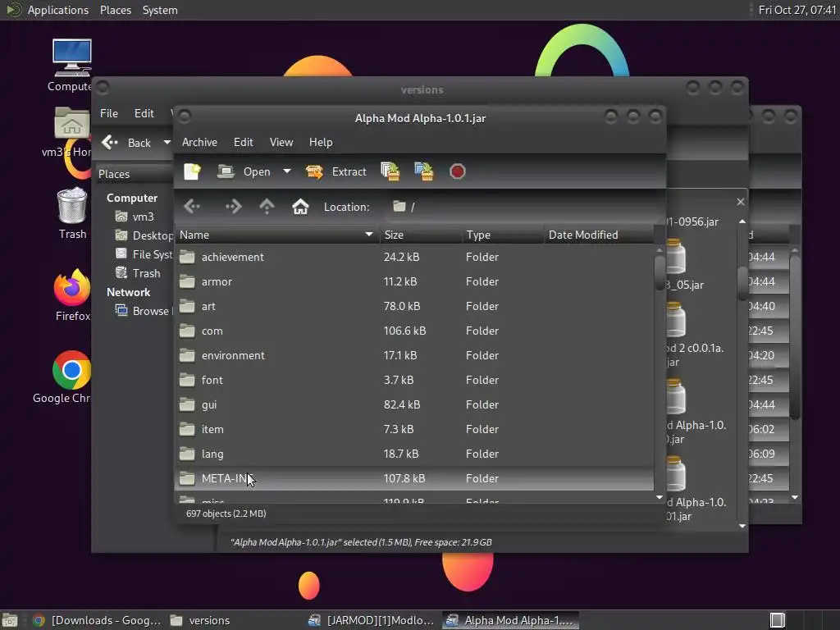
Task: Sort by Name column header
Action: coord(277,235)
